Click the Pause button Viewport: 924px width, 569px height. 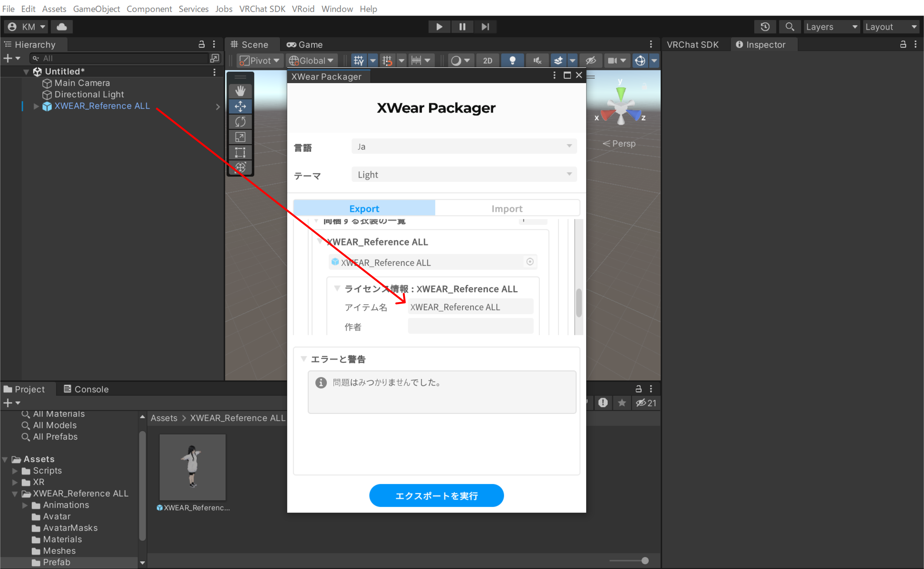coord(462,27)
